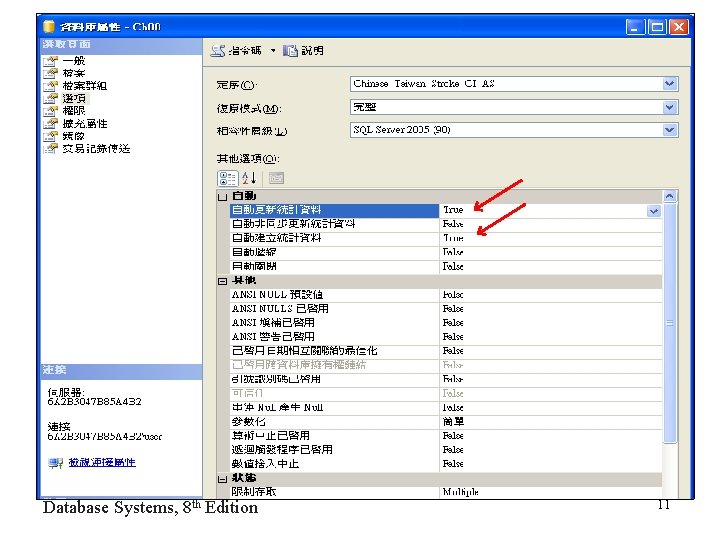720x540 pixels.
Task: Open the 鏡像 (Mirroring) page
Action: click(x=74, y=136)
